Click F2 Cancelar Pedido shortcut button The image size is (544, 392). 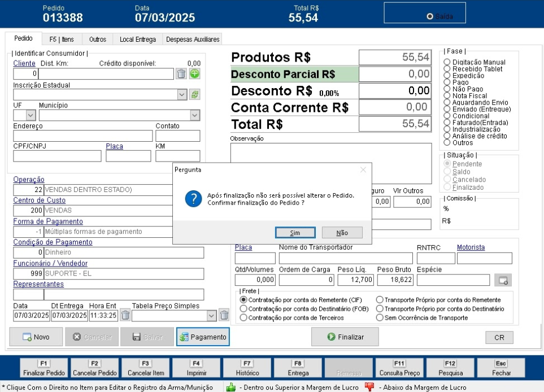(95, 368)
